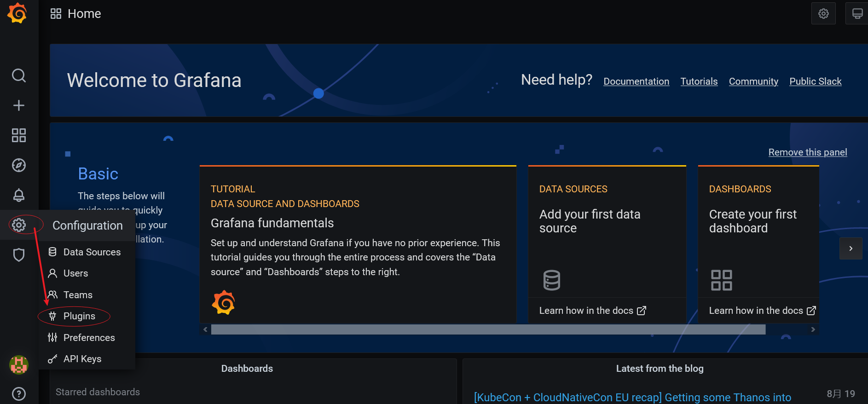
Task: Click the scrollbar left arrow under cards
Action: click(205, 329)
